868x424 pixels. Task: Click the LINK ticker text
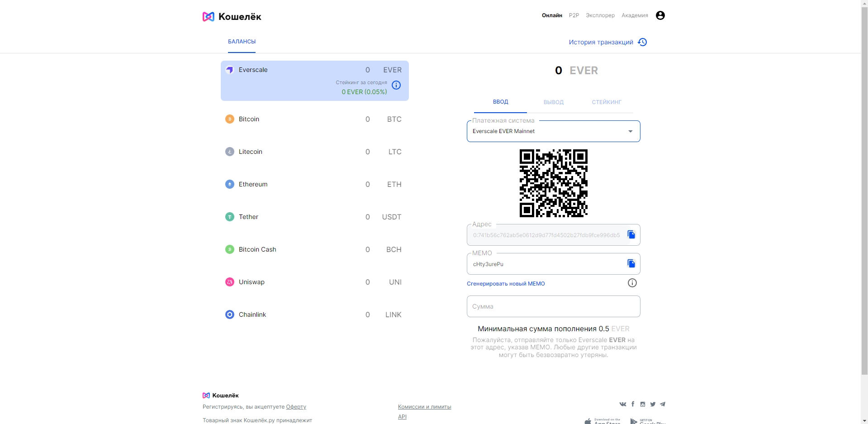(x=394, y=314)
